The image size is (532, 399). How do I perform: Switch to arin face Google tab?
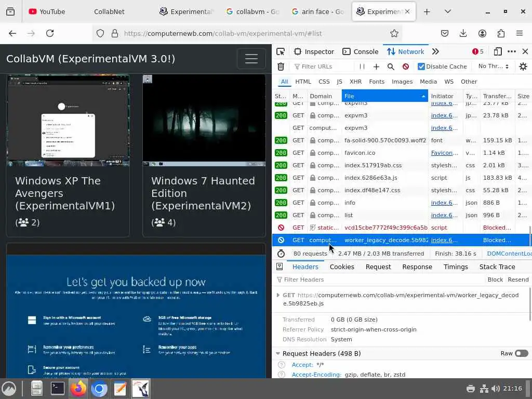click(x=318, y=11)
